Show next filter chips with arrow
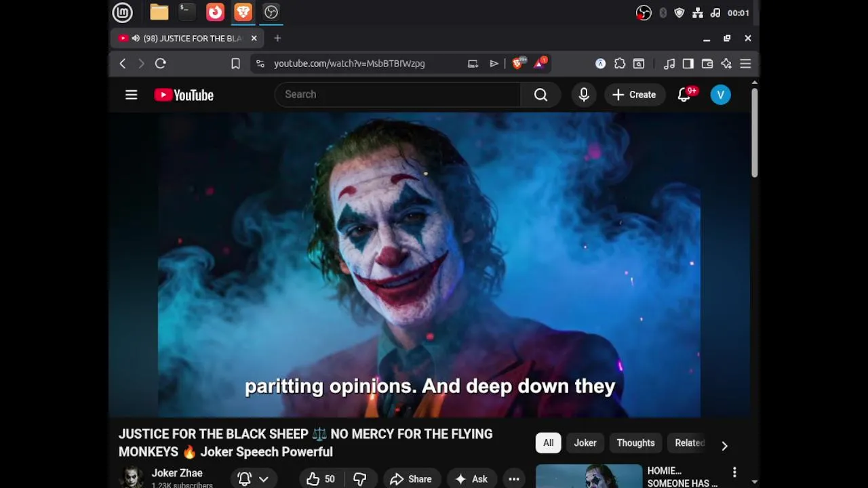 click(724, 445)
